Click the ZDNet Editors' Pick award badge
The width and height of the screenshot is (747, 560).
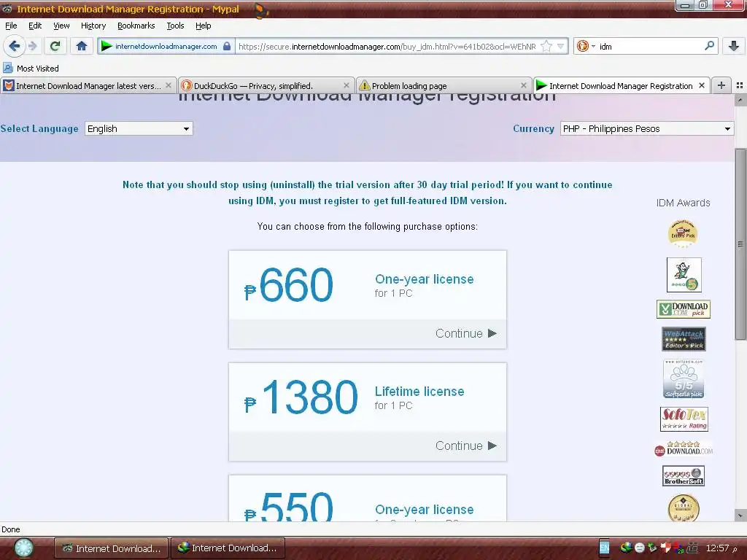pos(683,233)
